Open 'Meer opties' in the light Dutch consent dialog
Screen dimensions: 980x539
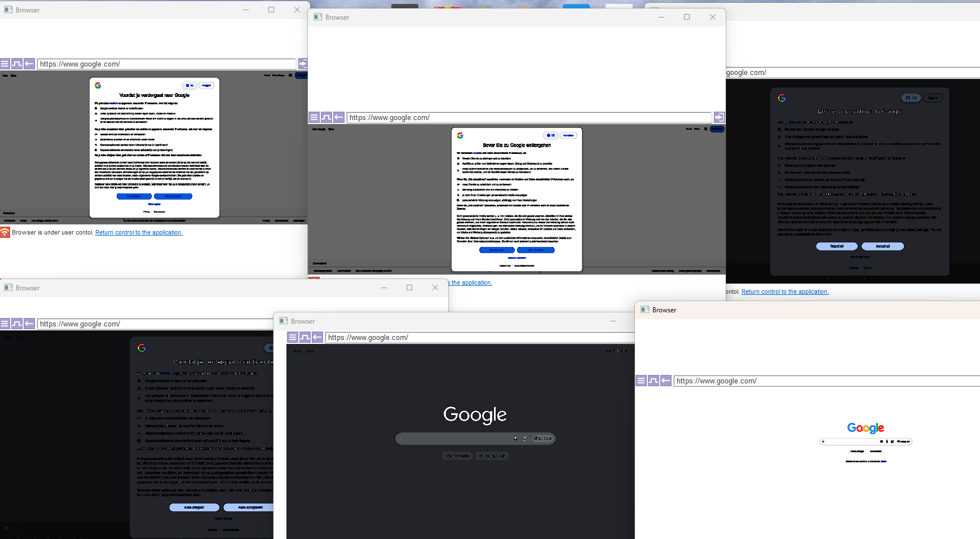coord(154,204)
